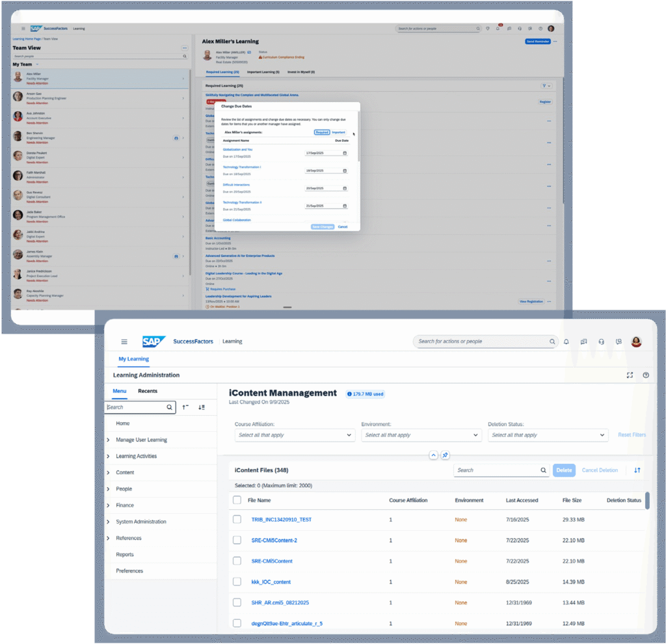666x644 pixels.
Task: Select the My Learning tab
Action: [133, 358]
